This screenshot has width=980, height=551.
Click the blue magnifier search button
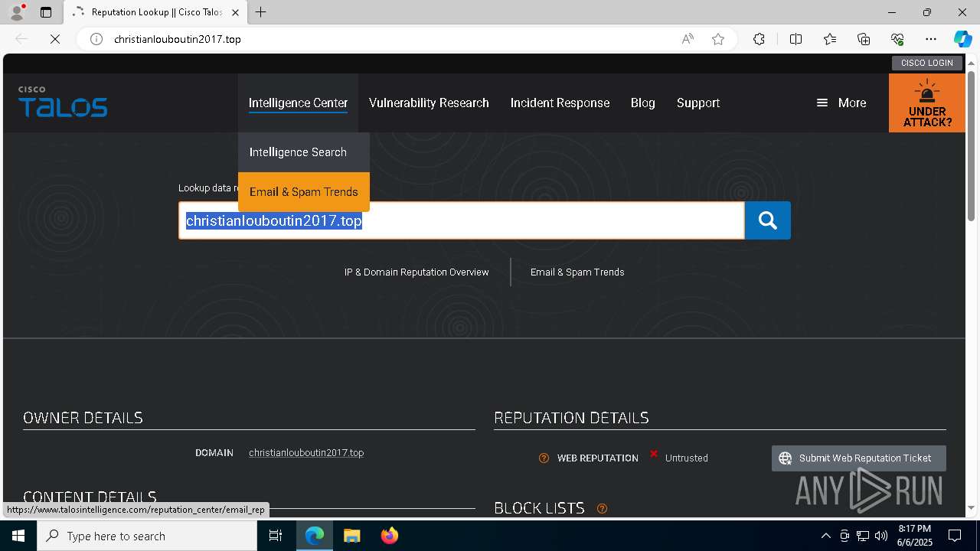768,220
